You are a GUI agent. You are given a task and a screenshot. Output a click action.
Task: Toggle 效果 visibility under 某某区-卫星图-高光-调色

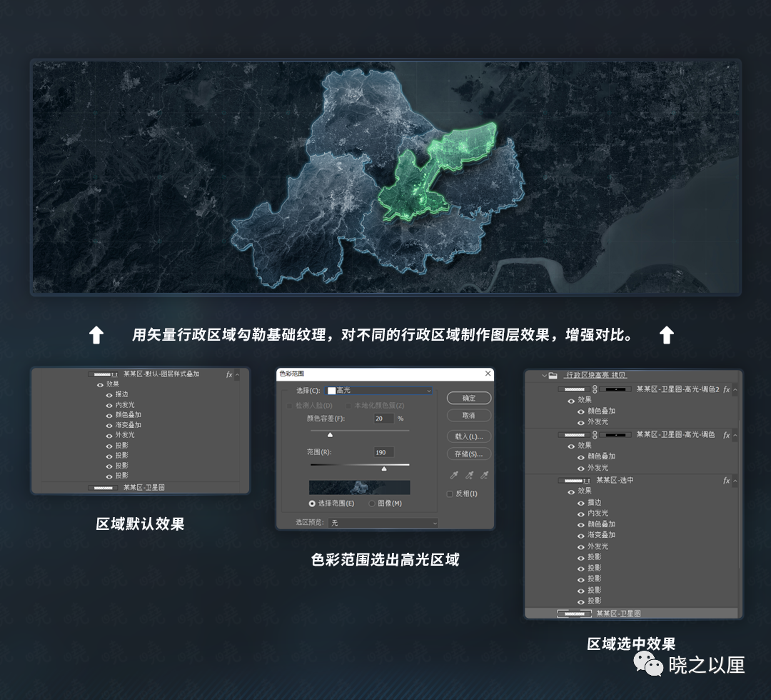pyautogui.click(x=571, y=446)
